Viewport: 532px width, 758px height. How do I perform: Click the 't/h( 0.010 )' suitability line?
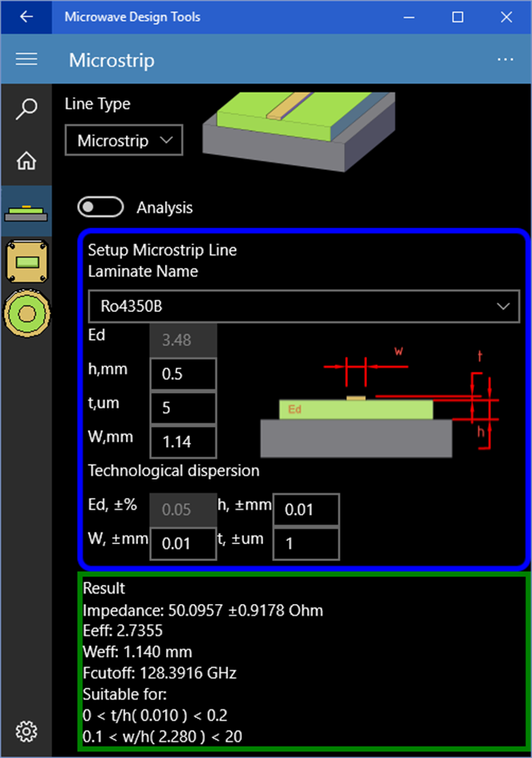[x=155, y=716]
